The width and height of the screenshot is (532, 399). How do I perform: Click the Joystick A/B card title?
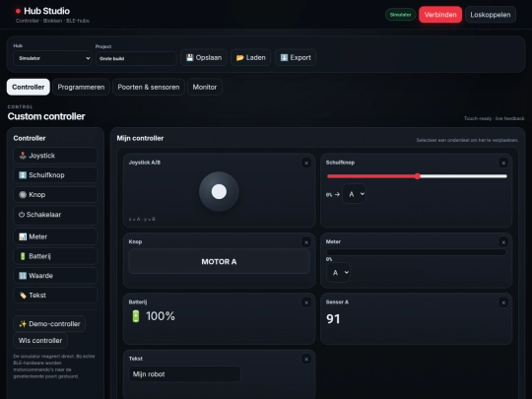click(145, 163)
